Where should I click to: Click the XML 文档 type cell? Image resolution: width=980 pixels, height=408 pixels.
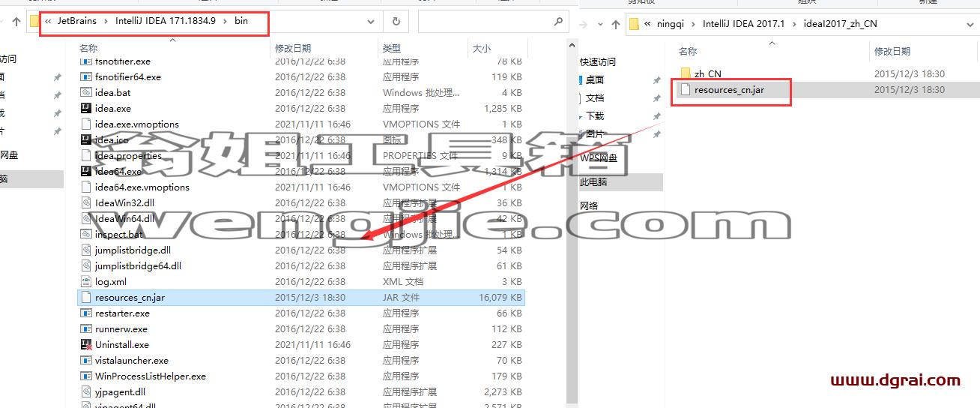pyautogui.click(x=403, y=282)
